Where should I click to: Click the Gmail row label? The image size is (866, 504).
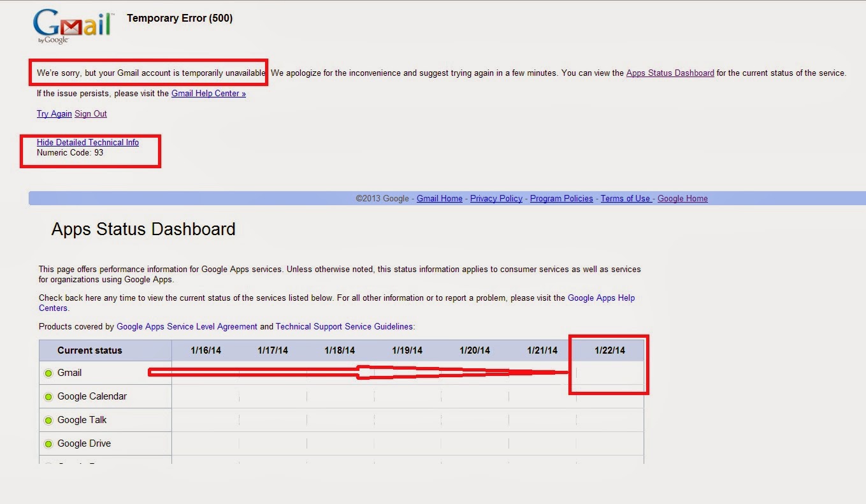[69, 373]
